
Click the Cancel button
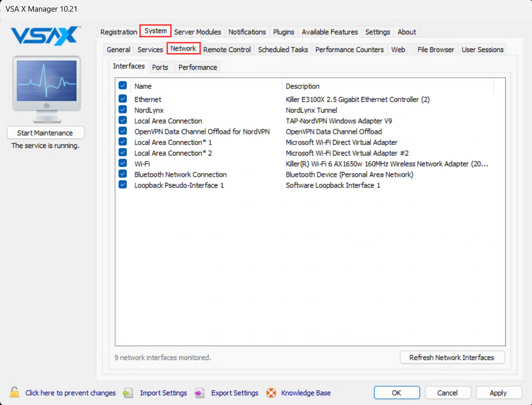point(448,393)
